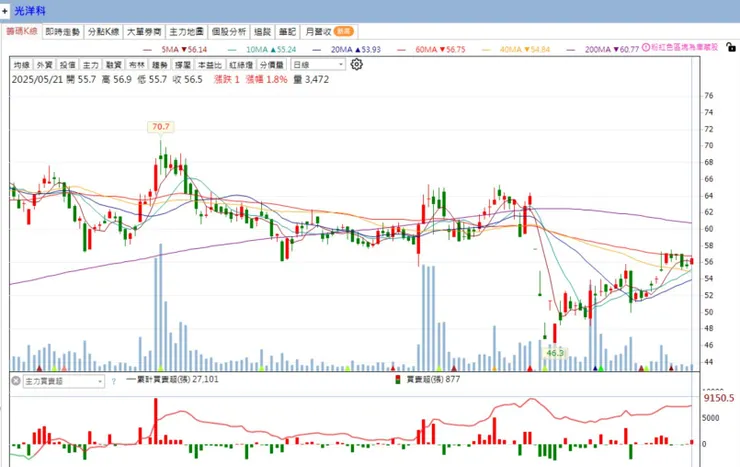This screenshot has height=467, width=740.
Task: Click the 46.3 low price label
Action: click(x=555, y=353)
